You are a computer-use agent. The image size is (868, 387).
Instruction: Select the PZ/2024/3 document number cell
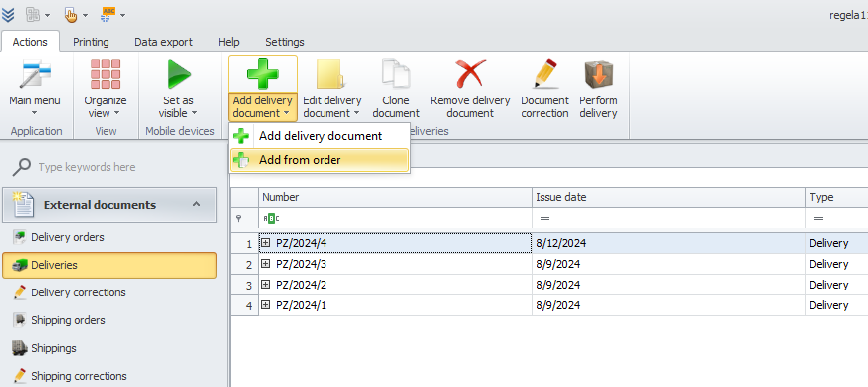tap(395, 264)
